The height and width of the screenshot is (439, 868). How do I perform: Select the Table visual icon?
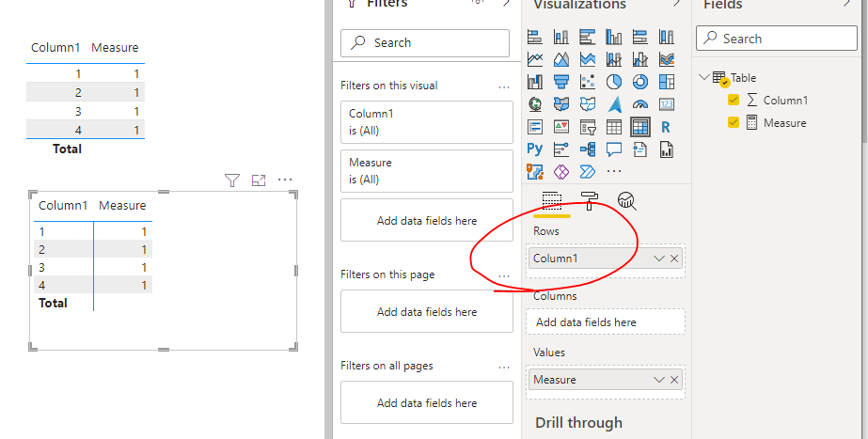coord(614,127)
